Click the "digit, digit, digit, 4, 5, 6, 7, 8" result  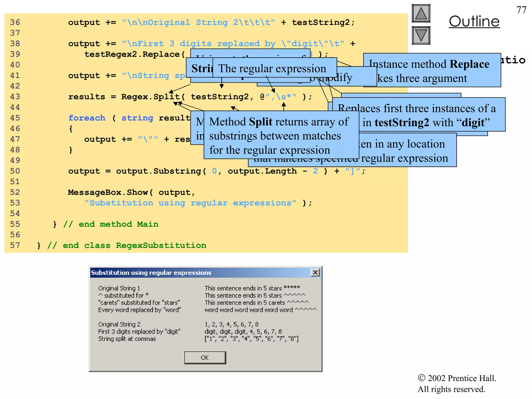[x=243, y=332]
